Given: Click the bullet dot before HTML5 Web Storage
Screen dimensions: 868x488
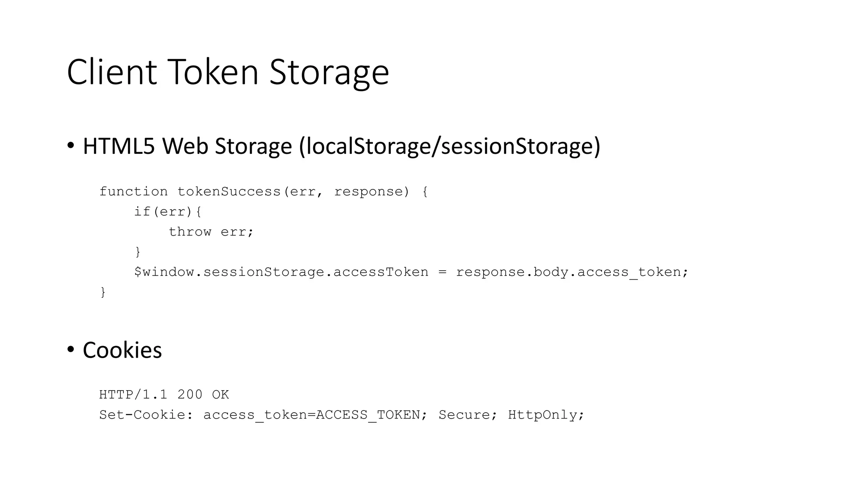Looking at the screenshot, I should (71, 146).
